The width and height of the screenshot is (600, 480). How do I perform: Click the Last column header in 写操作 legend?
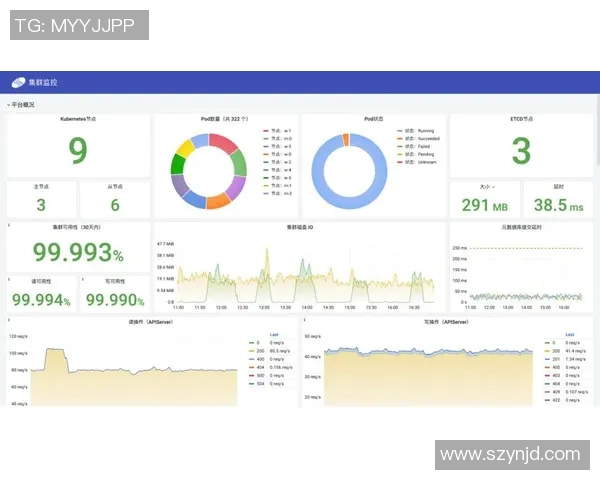pyautogui.click(x=569, y=335)
